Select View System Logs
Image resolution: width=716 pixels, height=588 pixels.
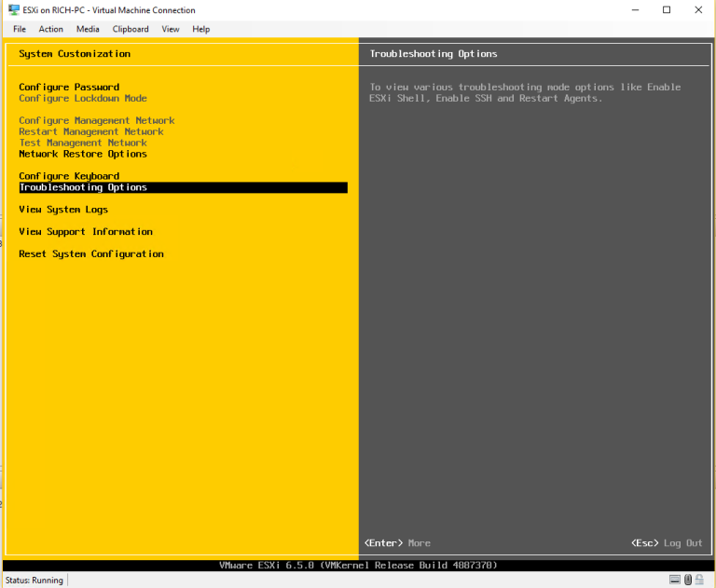point(63,210)
